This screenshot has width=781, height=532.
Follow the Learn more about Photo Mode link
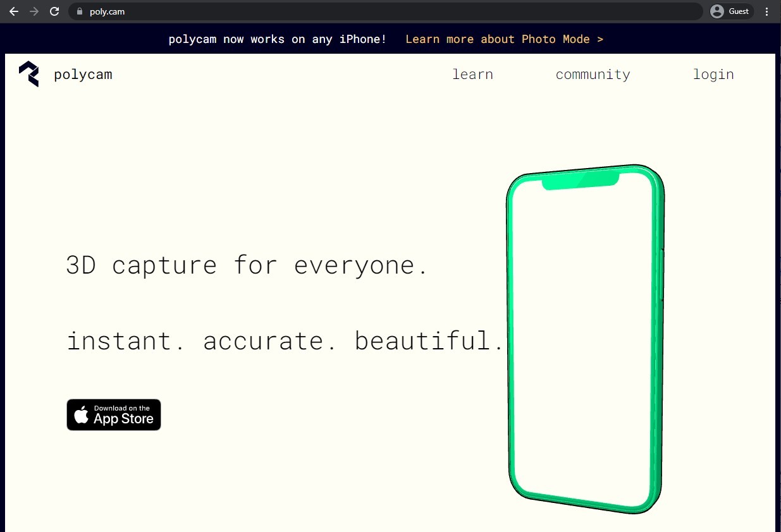click(504, 39)
